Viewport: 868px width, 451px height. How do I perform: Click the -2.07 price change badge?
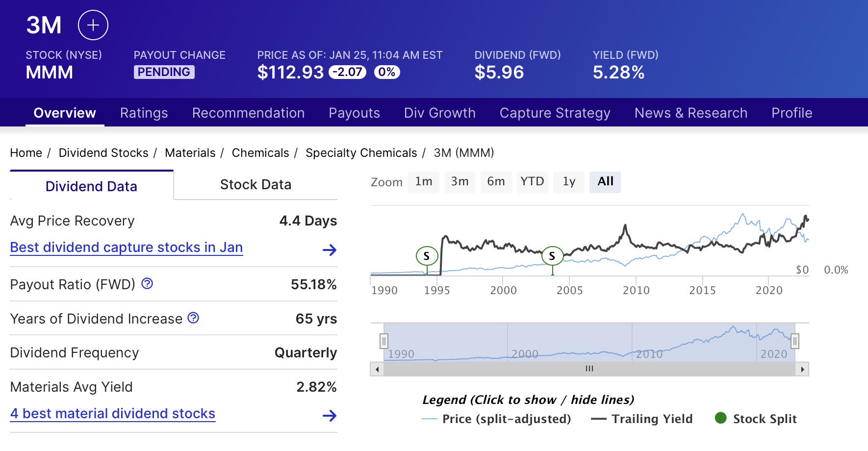click(x=348, y=72)
